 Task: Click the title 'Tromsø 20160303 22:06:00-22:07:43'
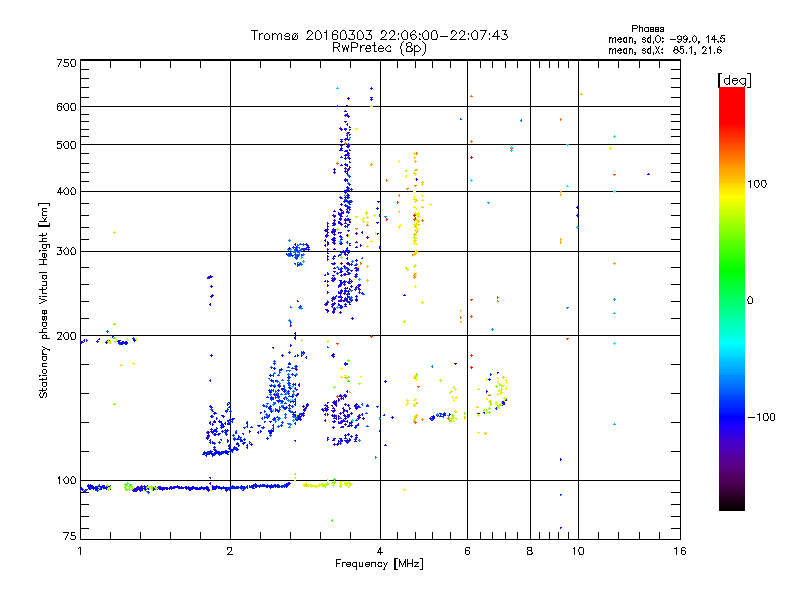click(x=379, y=35)
